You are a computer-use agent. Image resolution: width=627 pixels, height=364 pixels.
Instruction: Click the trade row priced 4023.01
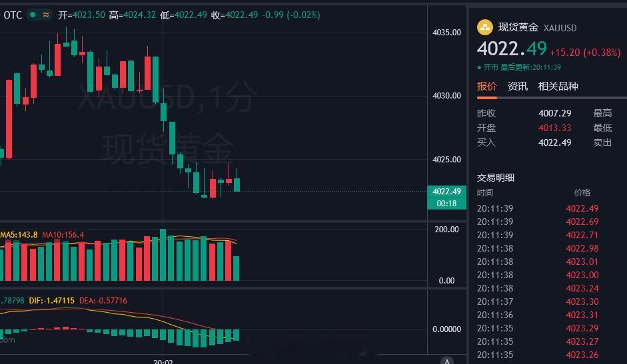pyautogui.click(x=538, y=262)
